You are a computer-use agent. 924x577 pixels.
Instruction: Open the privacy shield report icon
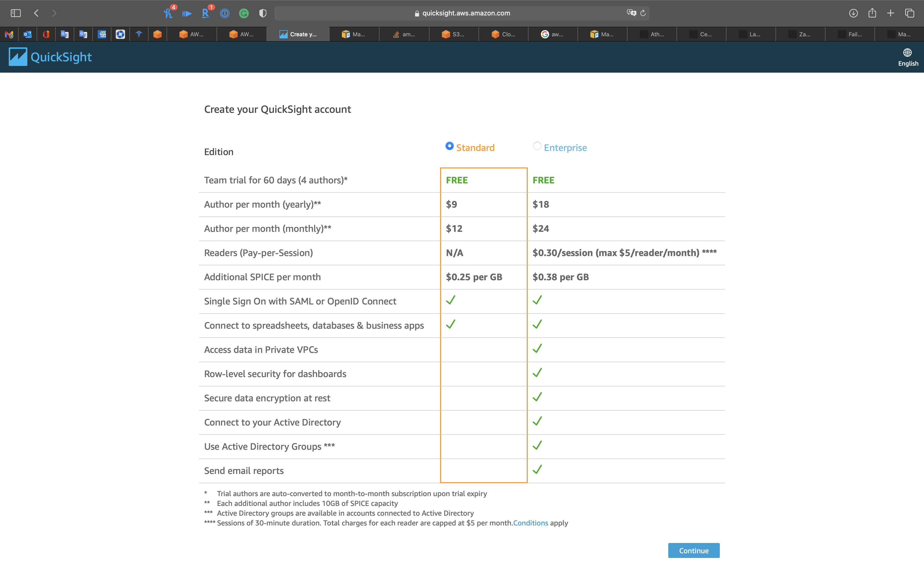coord(263,13)
